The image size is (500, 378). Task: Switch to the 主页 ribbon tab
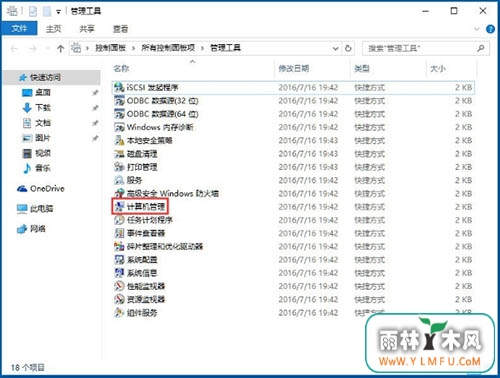pyautogui.click(x=53, y=29)
